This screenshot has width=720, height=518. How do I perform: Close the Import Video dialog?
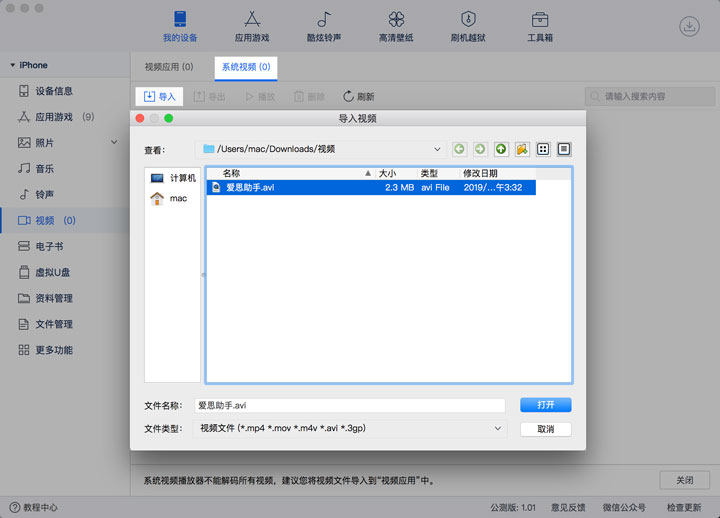[140, 118]
